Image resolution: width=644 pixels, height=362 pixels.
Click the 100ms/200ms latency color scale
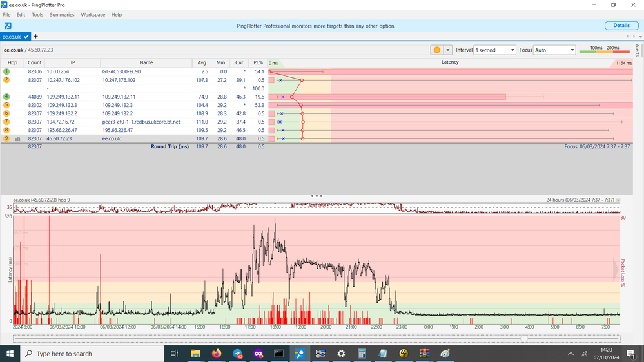click(x=604, y=50)
